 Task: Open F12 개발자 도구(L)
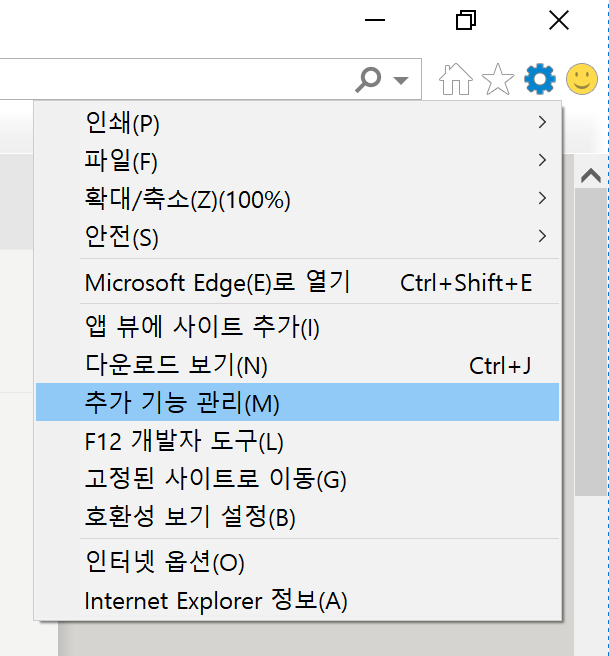click(x=297, y=440)
